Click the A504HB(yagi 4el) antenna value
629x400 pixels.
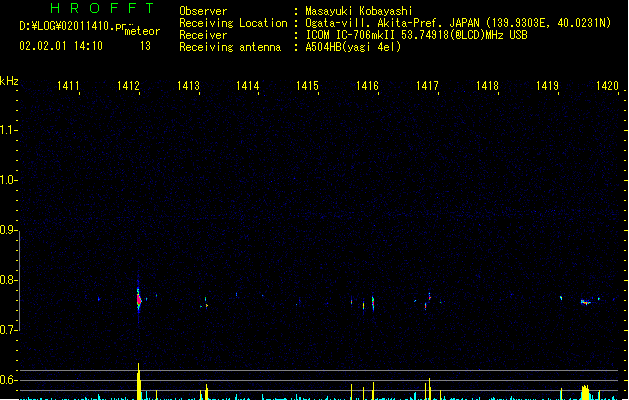pos(353,47)
